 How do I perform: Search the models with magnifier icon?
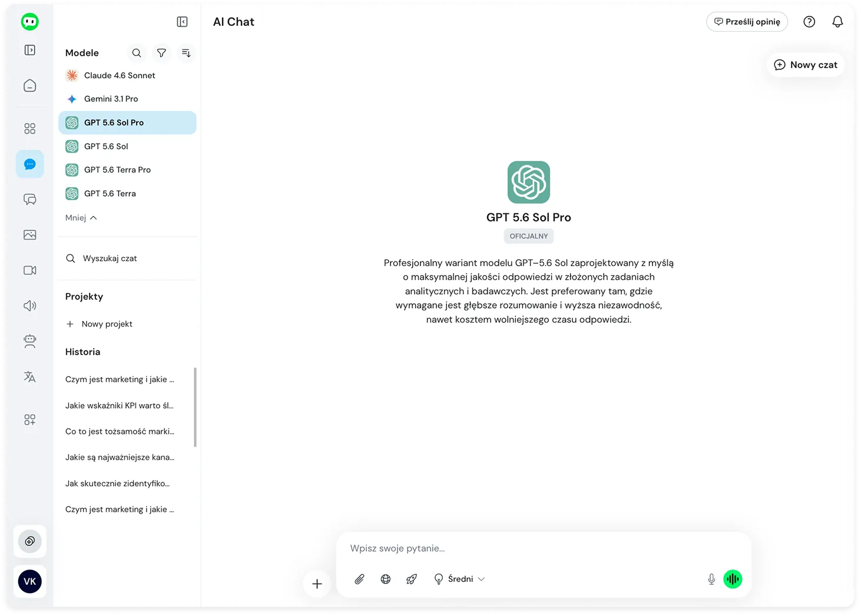tap(137, 53)
